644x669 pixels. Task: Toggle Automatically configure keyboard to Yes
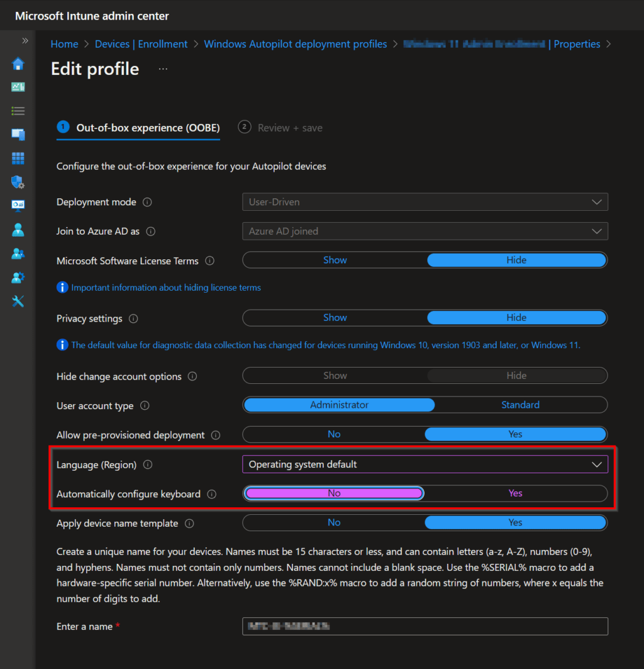click(x=515, y=493)
